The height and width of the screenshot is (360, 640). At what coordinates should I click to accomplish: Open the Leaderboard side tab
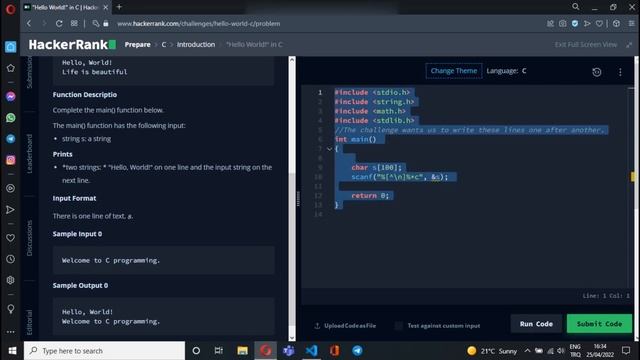[29, 154]
